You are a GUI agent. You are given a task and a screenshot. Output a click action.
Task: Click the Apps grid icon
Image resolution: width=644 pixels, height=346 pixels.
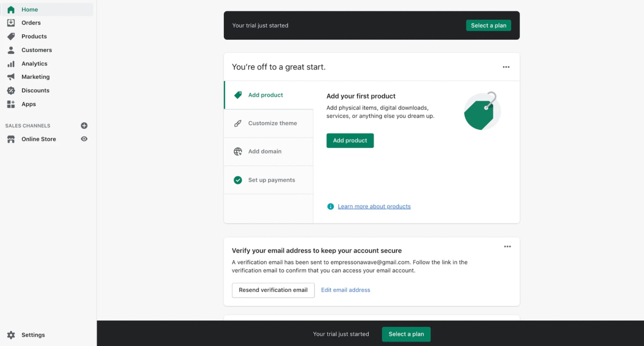point(11,104)
